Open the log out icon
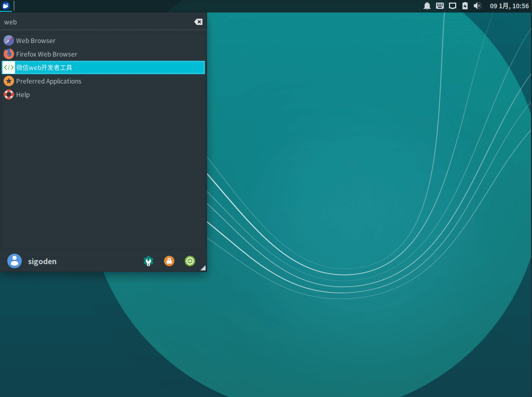532x397 pixels. click(x=190, y=261)
